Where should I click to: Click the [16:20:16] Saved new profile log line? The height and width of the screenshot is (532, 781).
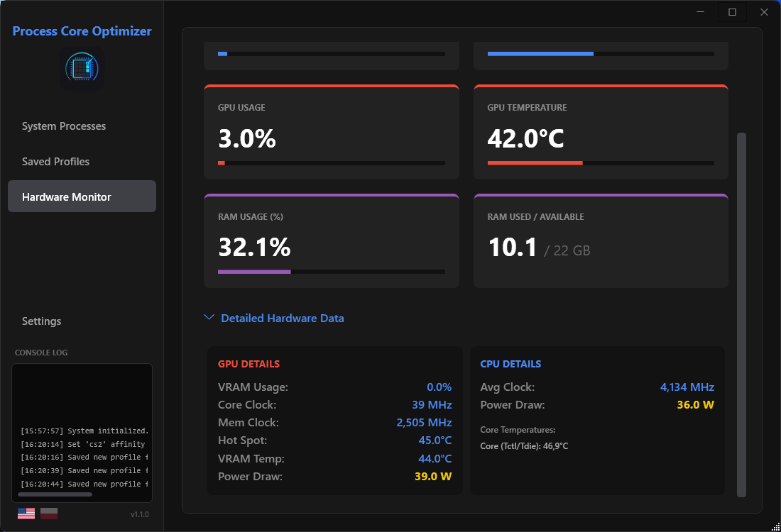point(84,457)
